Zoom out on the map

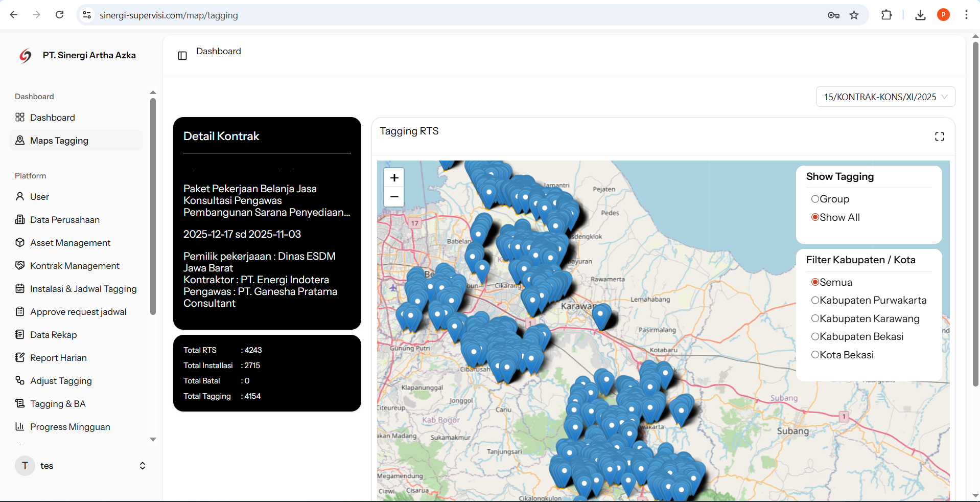[x=394, y=197]
